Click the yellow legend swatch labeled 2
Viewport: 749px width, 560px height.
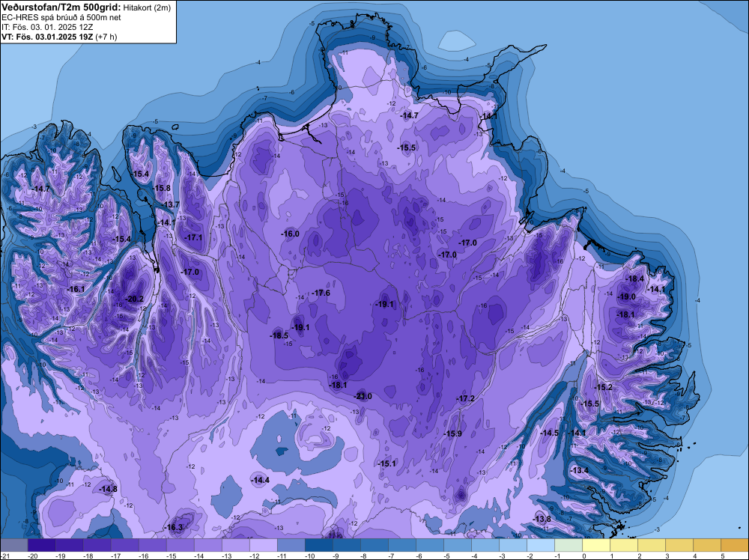pos(651,545)
